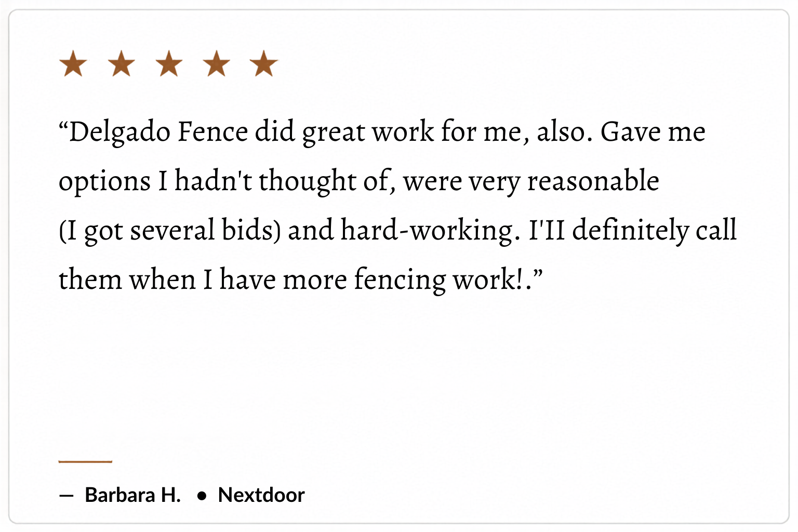Click the words 'fencing work!' in the last line
The height and width of the screenshot is (532, 798).
click(x=438, y=280)
